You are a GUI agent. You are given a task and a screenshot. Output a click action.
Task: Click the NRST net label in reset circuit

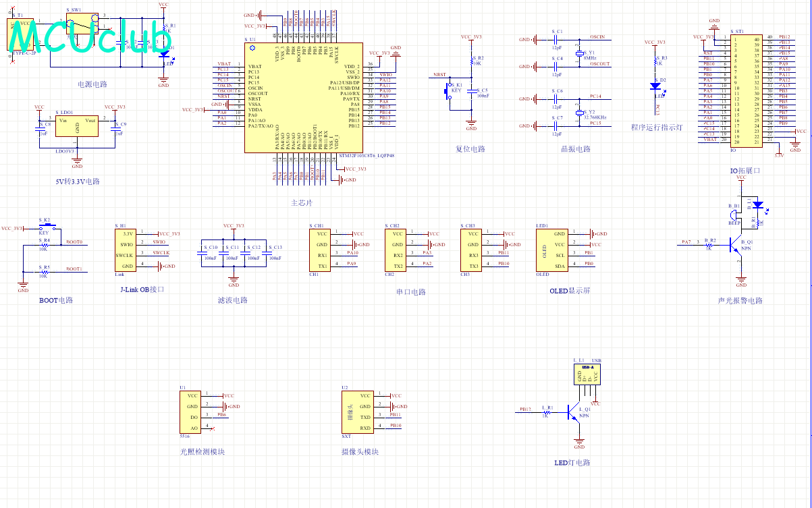pyautogui.click(x=439, y=74)
